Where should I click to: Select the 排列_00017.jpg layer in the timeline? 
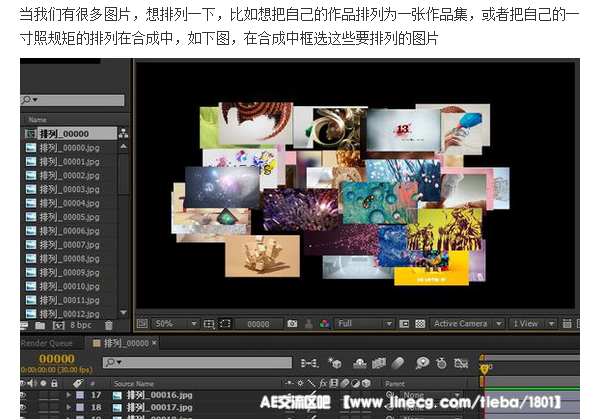click(159, 407)
